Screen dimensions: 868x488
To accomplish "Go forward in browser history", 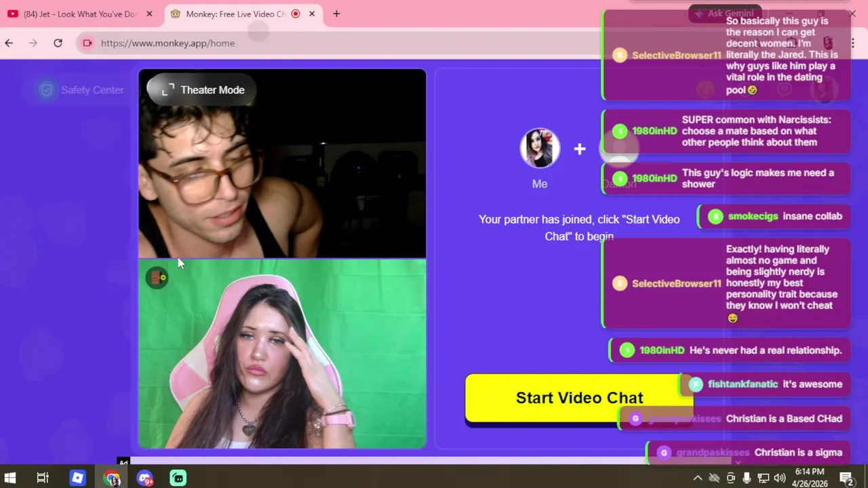I will pyautogui.click(x=33, y=43).
